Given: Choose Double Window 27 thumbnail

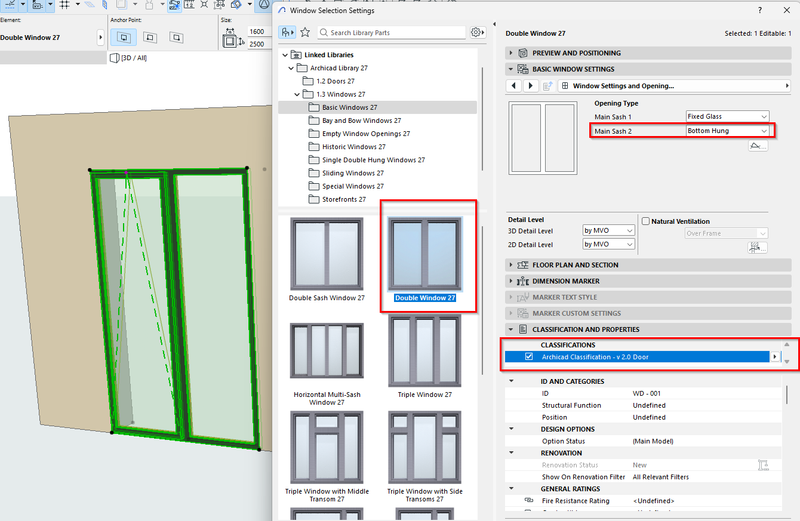Looking at the screenshot, I should coord(424,254).
